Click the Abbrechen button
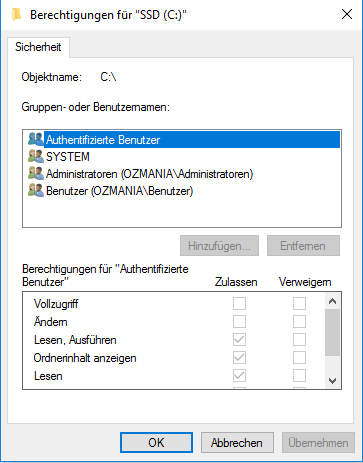This screenshot has width=363, height=463. 237,443
